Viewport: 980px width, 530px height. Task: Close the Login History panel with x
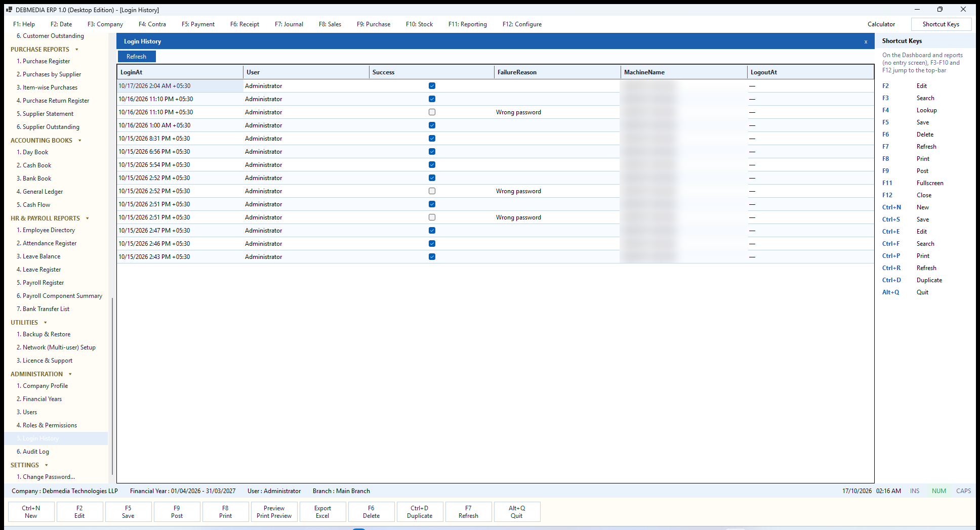(x=866, y=42)
